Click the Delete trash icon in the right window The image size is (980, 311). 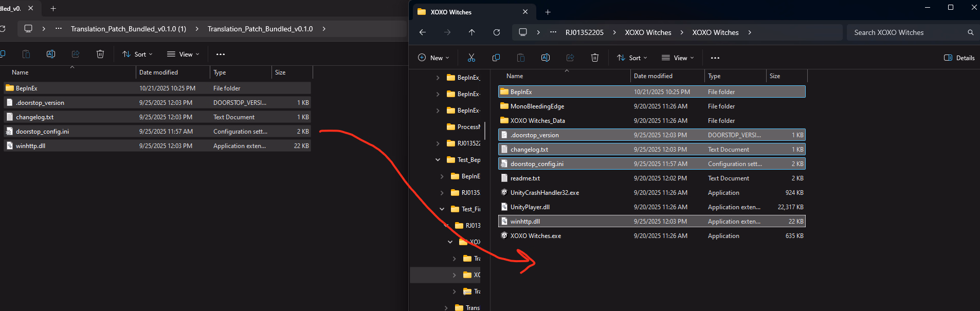594,58
